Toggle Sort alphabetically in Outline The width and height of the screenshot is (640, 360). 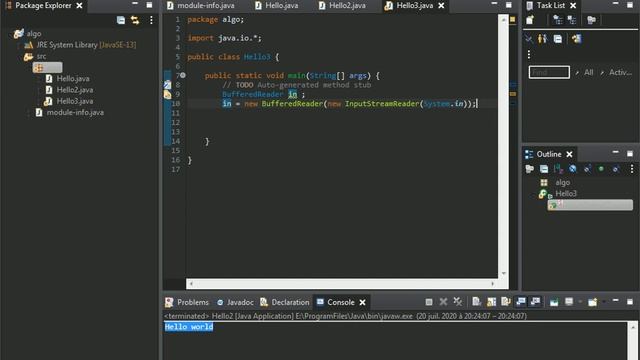point(558,169)
